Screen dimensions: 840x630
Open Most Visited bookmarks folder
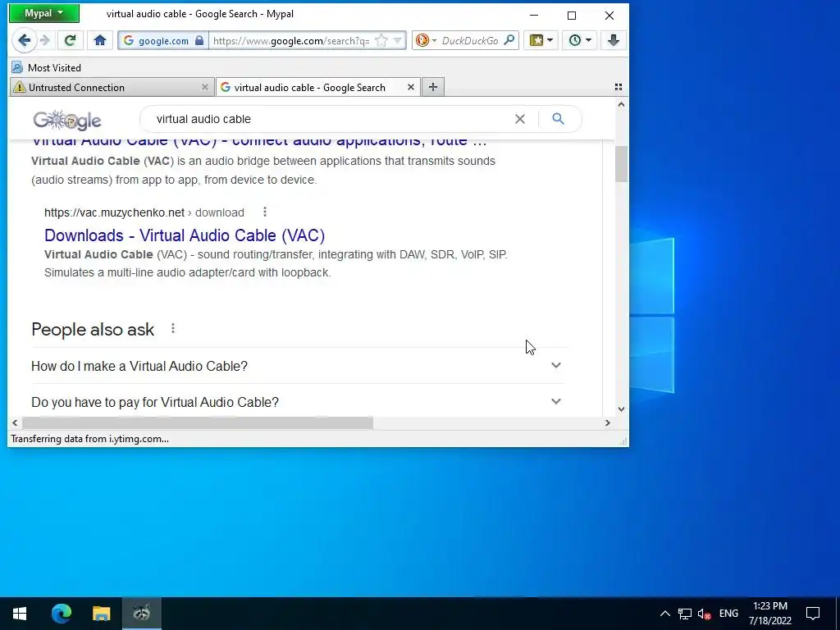click(47, 67)
